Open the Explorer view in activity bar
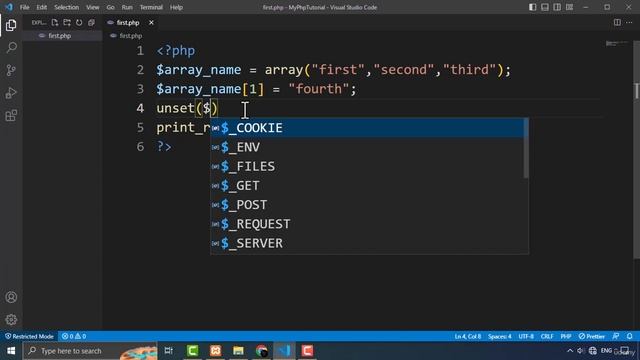Screen dimensions: 640x360 click(11, 25)
